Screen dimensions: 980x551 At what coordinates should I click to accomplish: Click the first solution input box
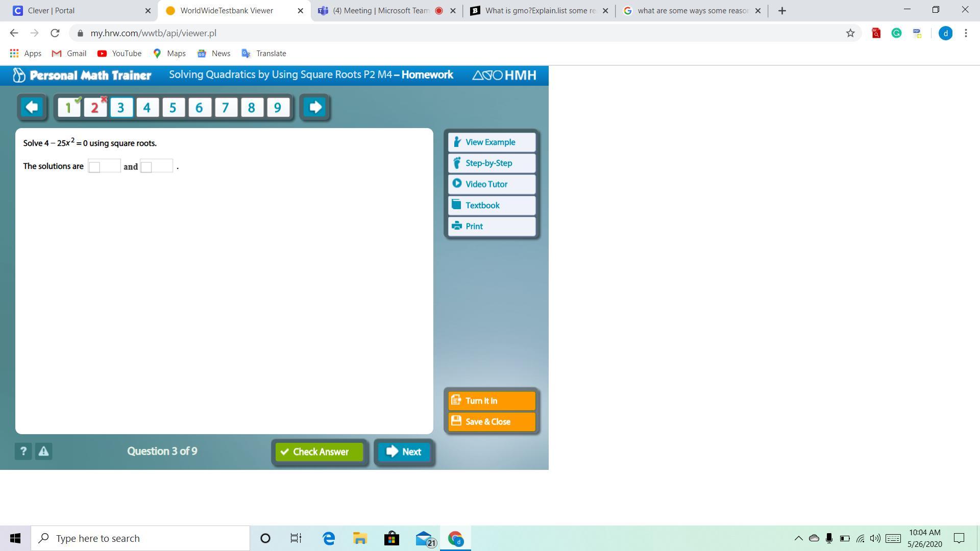pos(104,166)
